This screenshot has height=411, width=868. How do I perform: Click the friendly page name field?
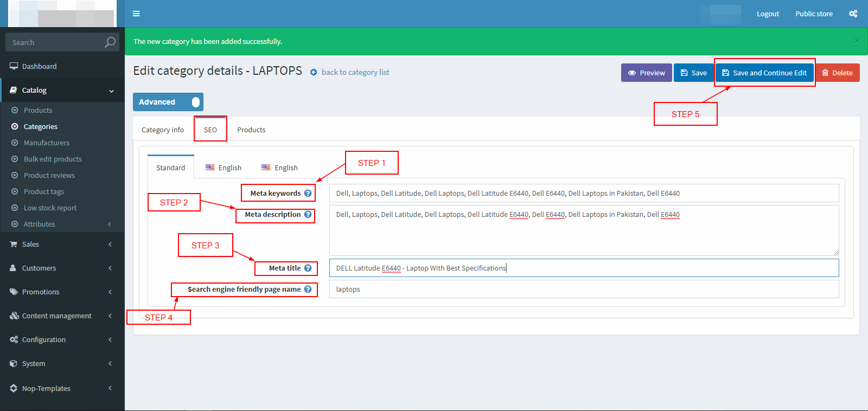tap(584, 289)
